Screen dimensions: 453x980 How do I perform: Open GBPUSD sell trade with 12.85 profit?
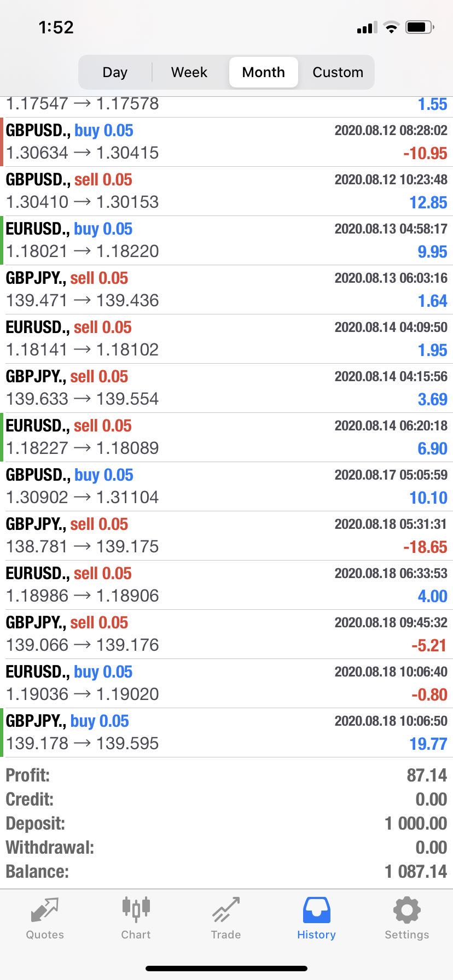(x=226, y=191)
